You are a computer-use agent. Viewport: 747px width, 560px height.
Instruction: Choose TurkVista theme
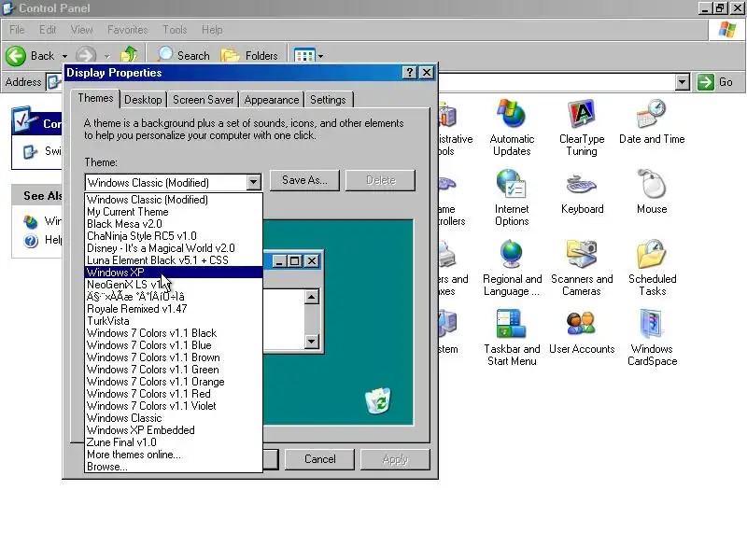(174, 321)
